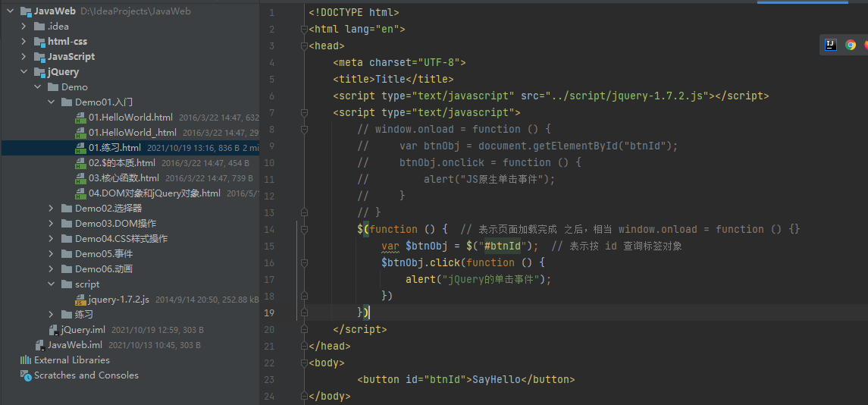Click the JavaWeb.iml module file icon
Image resolution: width=868 pixels, height=405 pixels.
point(40,345)
